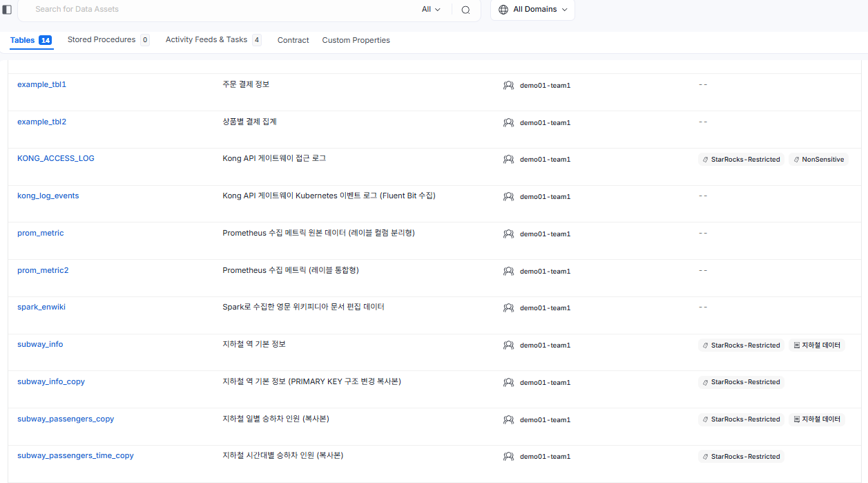This screenshot has width=868, height=483.
Task: Toggle the left sidebar panel icon
Action: (x=7, y=10)
